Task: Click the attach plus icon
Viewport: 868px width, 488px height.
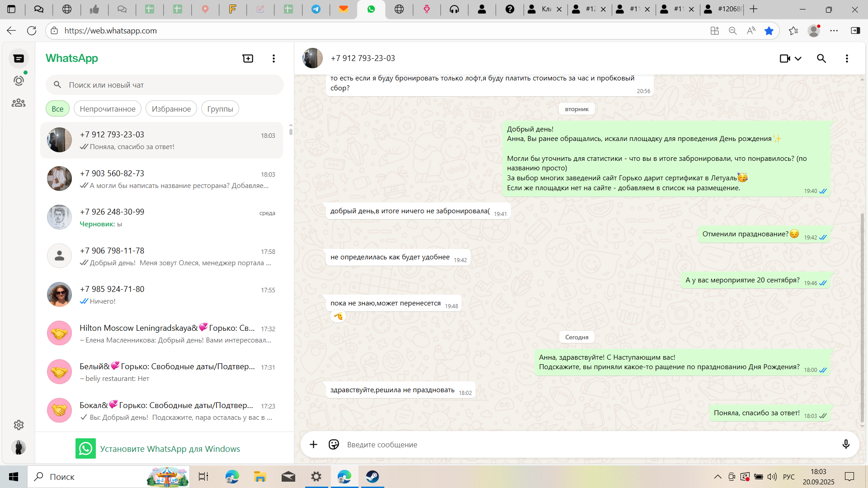Action: [313, 445]
